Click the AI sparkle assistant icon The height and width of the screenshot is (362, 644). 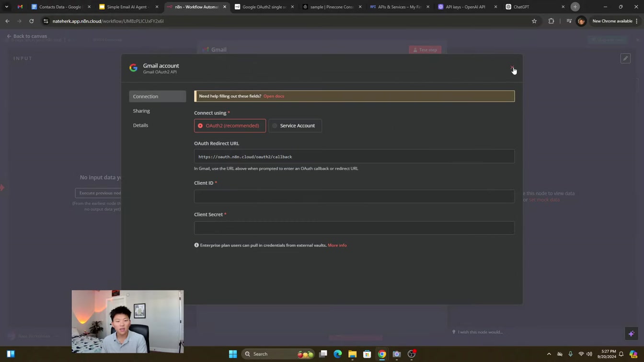[631, 333]
